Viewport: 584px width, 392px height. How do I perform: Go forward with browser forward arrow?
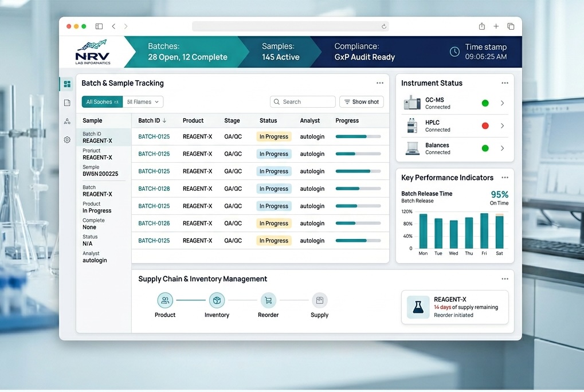pos(126,26)
